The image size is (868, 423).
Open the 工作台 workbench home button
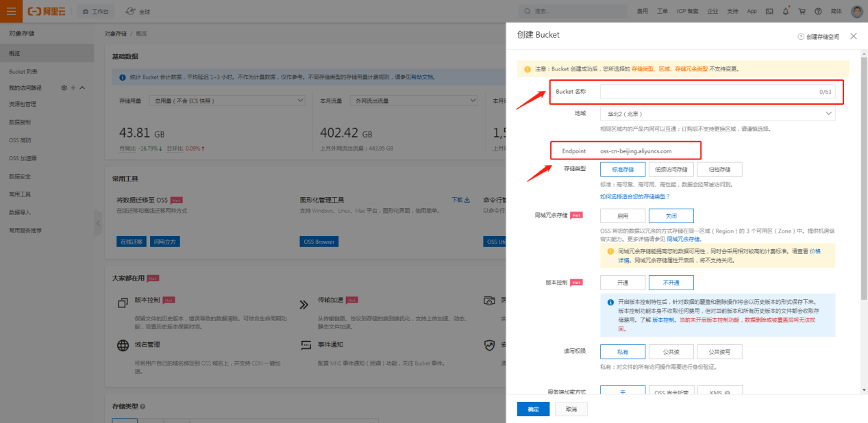pos(95,12)
